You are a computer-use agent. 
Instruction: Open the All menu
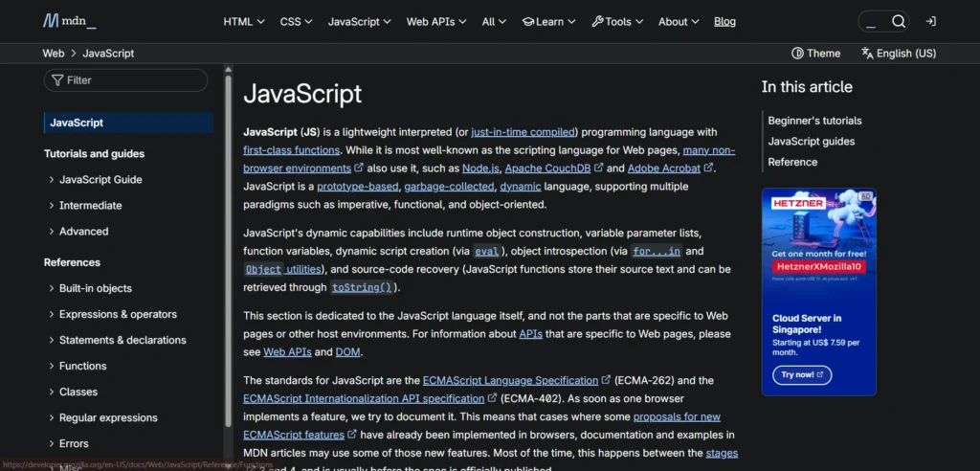(x=494, y=21)
